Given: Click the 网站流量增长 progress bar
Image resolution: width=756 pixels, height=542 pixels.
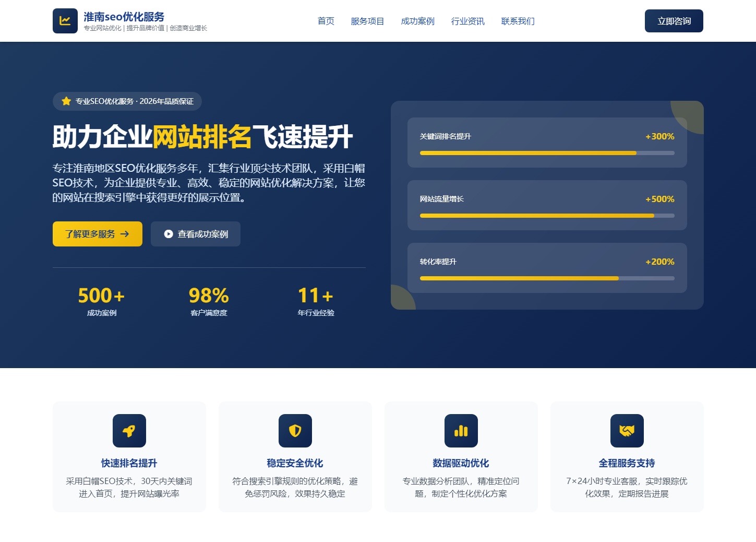Looking at the screenshot, I should coord(547,216).
